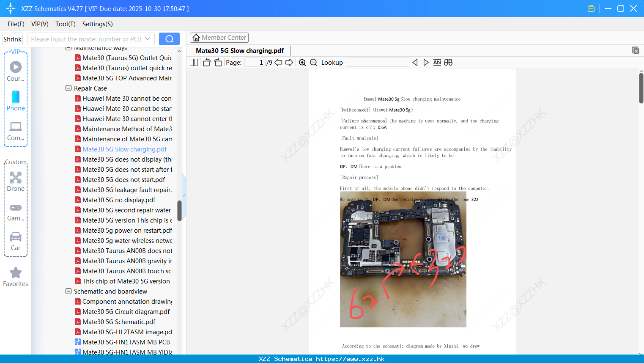
Task: Open Huawei Mate 30 cannot be connected file
Action: pos(123,99)
